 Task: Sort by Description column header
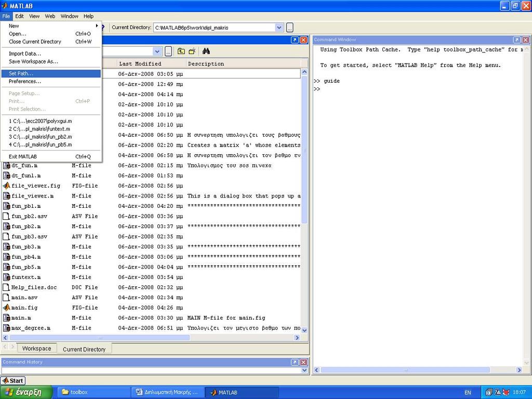(x=243, y=64)
